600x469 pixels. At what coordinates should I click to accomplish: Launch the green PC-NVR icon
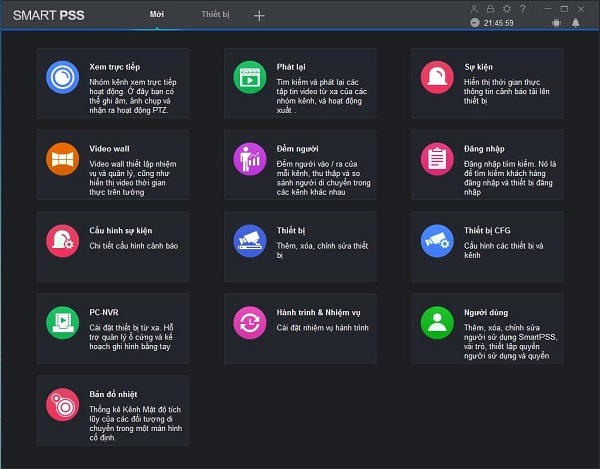[62, 322]
